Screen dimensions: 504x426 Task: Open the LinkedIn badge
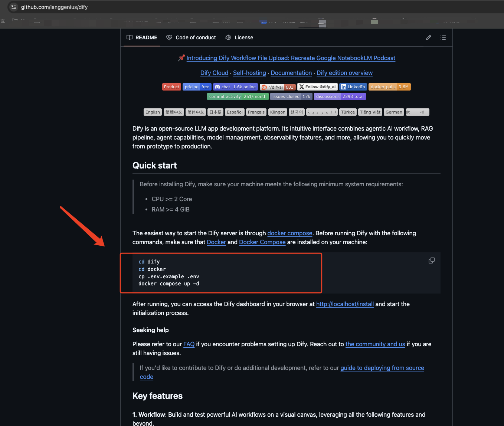[353, 87]
